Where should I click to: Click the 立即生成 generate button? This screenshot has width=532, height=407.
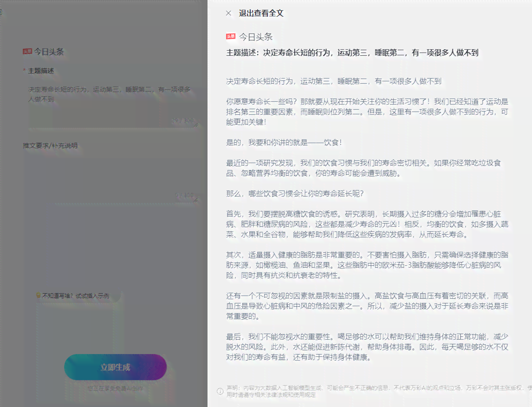pyautogui.click(x=115, y=367)
